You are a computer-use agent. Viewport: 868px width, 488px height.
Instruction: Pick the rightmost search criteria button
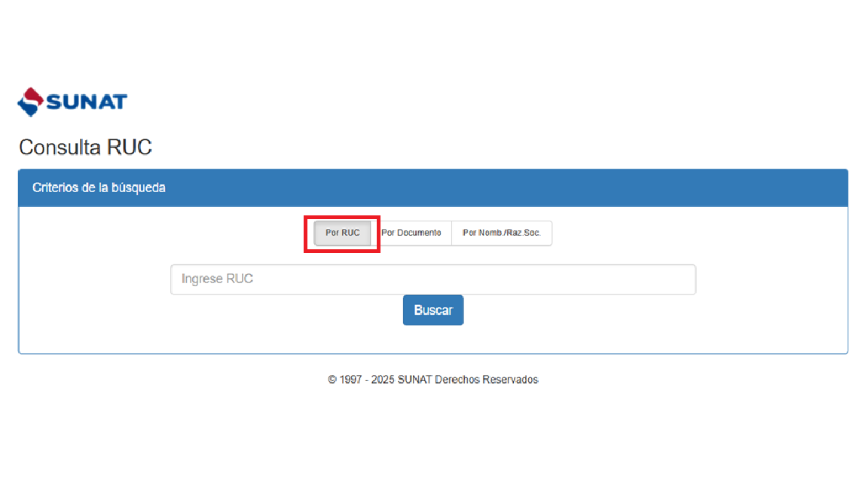[x=502, y=233]
